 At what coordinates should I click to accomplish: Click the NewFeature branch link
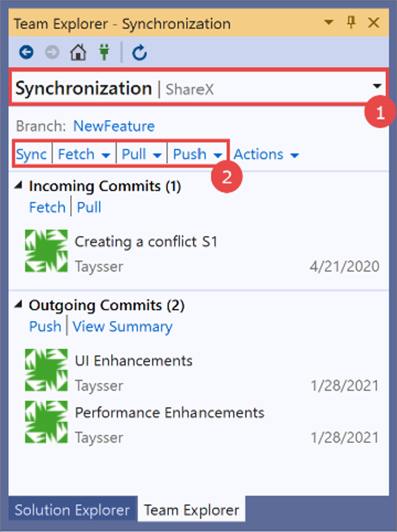(114, 126)
